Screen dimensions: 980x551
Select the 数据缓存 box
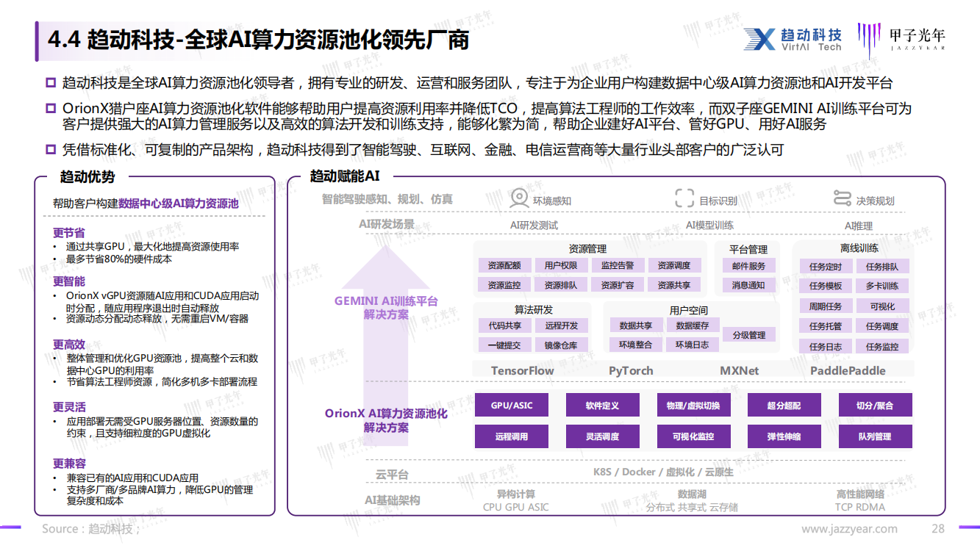coord(693,325)
